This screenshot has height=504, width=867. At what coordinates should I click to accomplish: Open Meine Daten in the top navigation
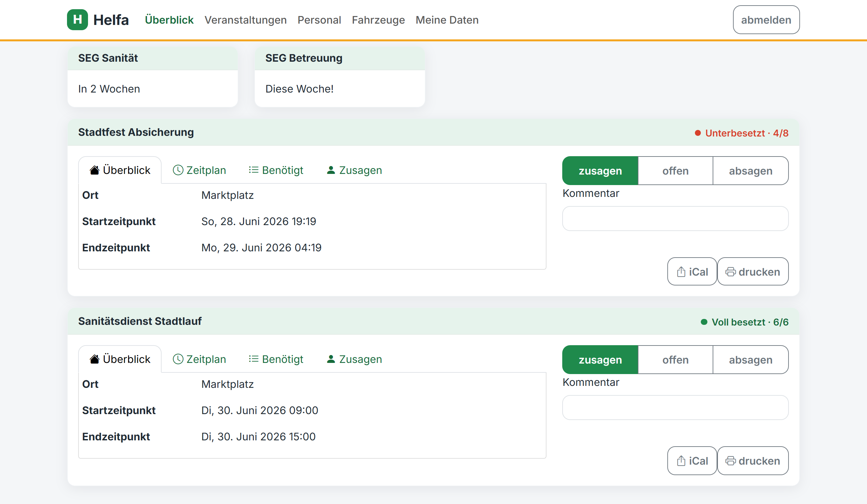[447, 20]
